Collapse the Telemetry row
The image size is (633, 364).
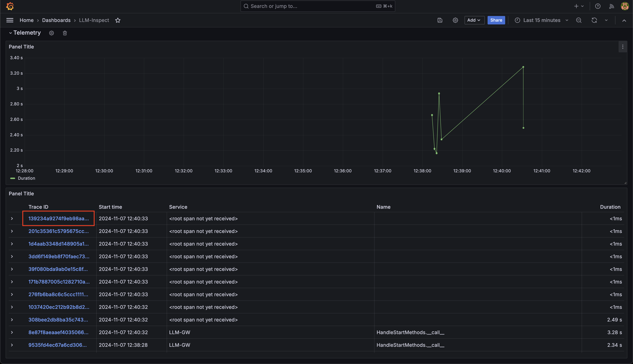click(x=11, y=33)
